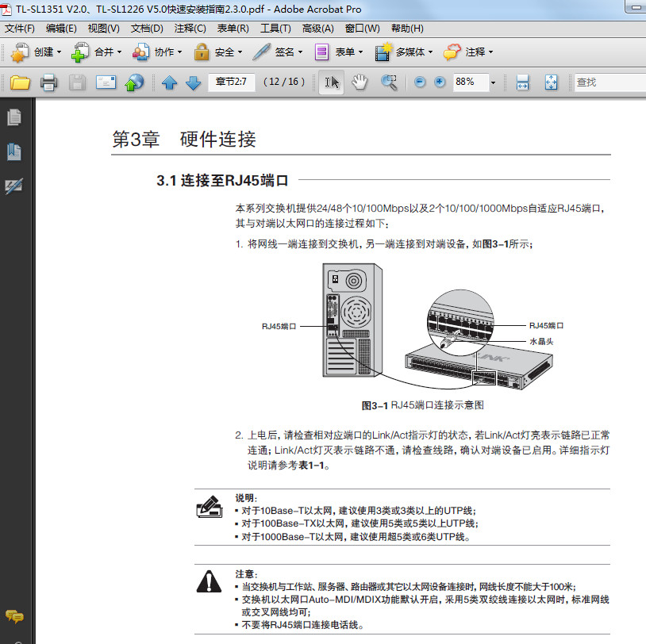This screenshot has height=644, width=646.
Task: Open the zoom percentage dropdown
Action: click(492, 82)
